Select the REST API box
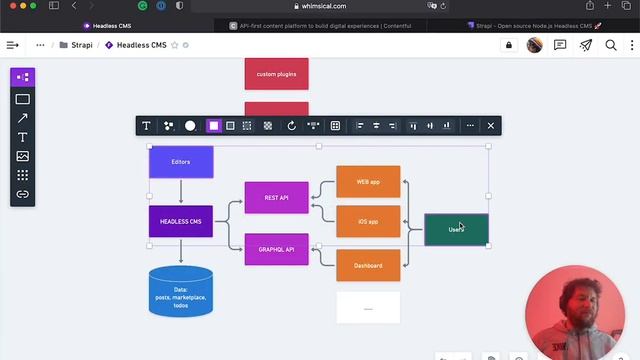 click(x=277, y=198)
